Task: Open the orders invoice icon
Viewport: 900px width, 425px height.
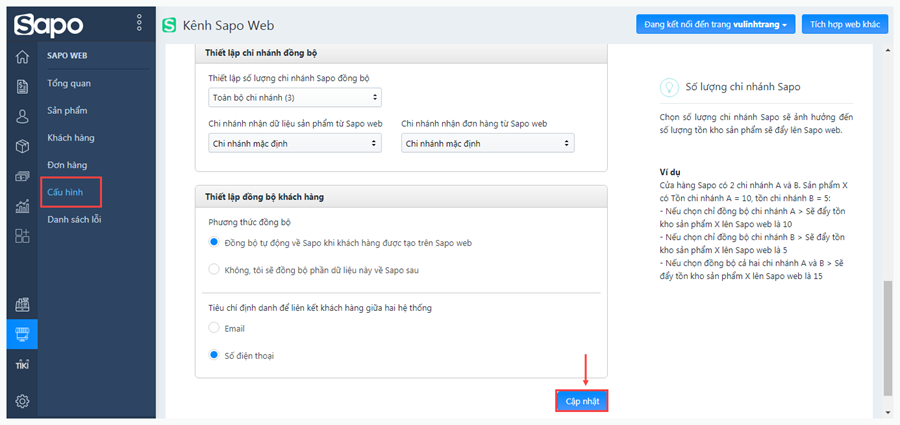Action: (x=22, y=87)
